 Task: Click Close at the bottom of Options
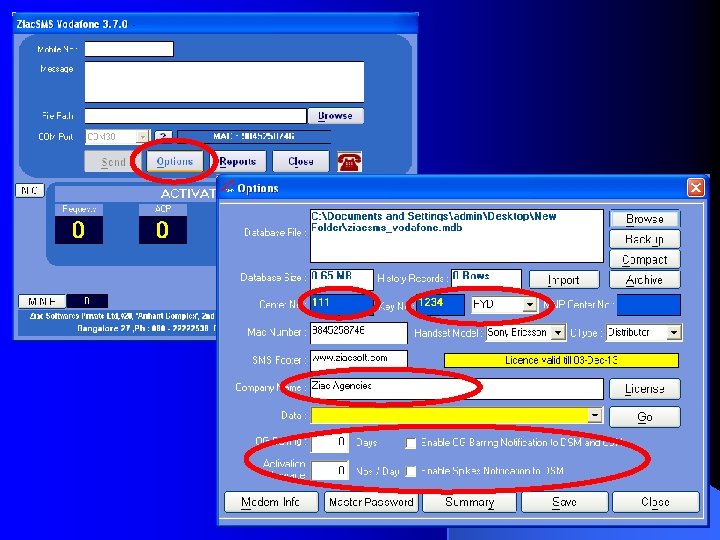(655, 502)
